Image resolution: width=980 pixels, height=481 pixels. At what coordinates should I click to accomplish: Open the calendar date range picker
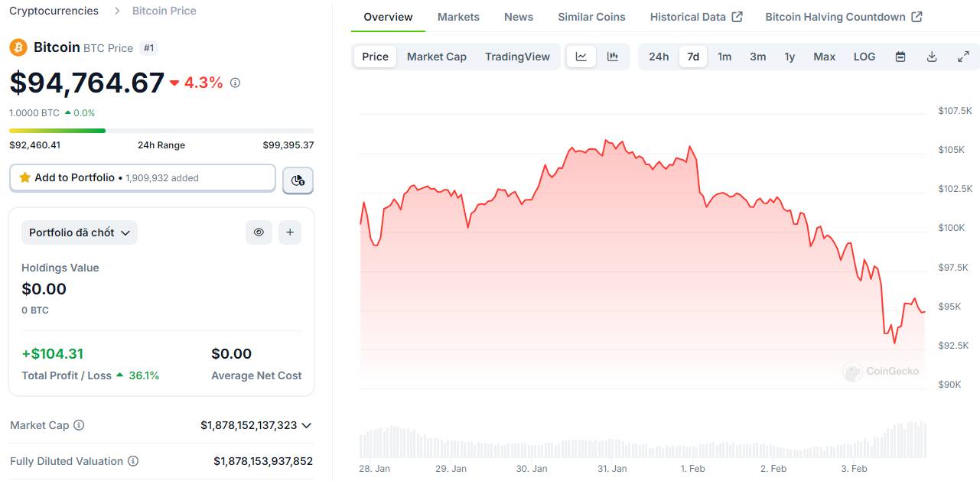tap(900, 57)
